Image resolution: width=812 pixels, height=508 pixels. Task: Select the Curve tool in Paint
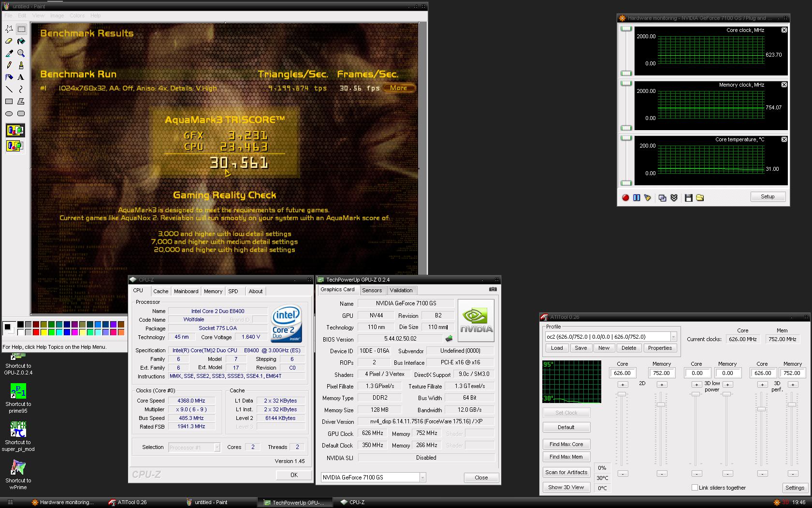(21, 90)
